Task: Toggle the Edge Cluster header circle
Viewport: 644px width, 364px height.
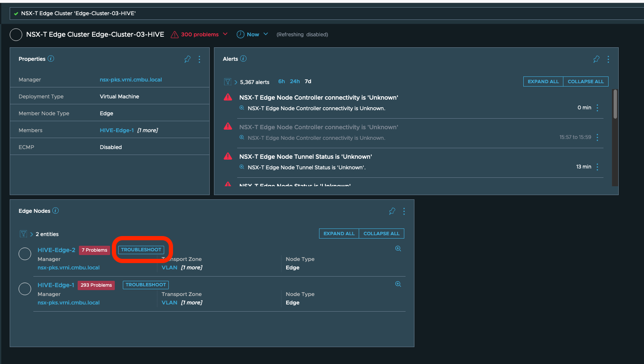Action: 16,35
